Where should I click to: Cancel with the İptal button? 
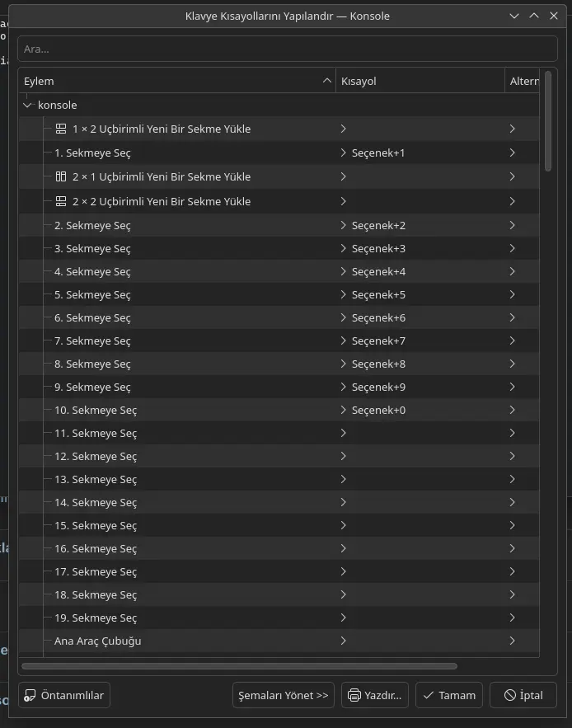(x=523, y=695)
